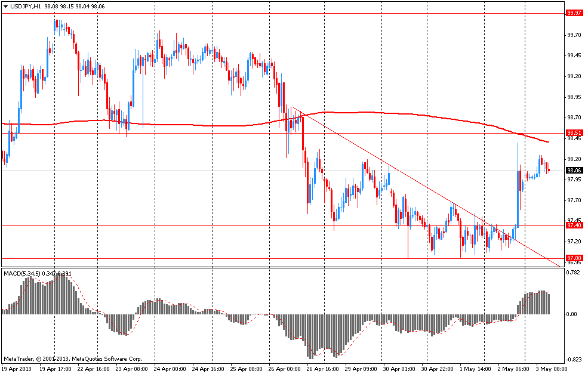The width and height of the screenshot is (588, 374).
Task: Click the small triangle before USDJPY,H1
Action: [5, 7]
